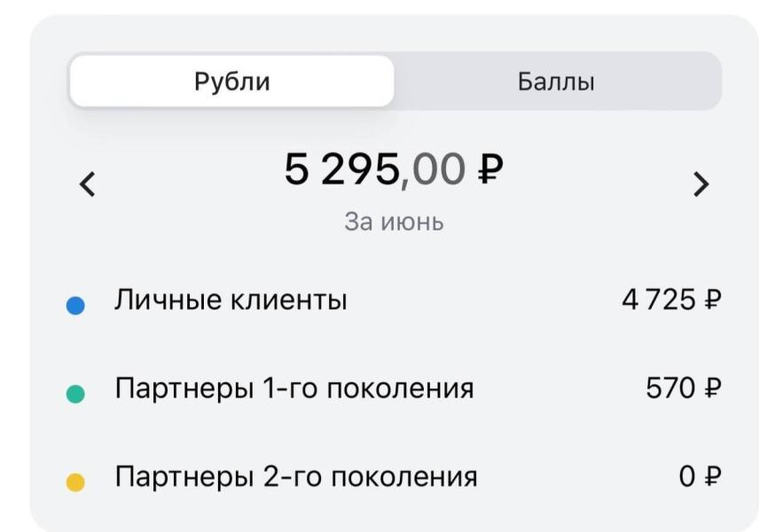The width and height of the screenshot is (760, 532).
Task: Tap the 0 ₽ value
Action: tap(701, 477)
